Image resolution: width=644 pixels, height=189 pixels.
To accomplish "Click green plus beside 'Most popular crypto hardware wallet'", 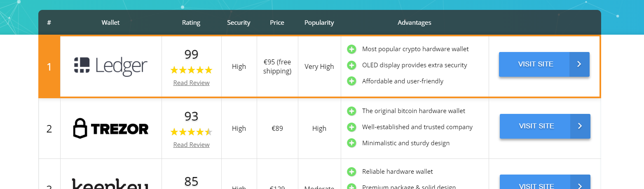I will tap(351, 49).
